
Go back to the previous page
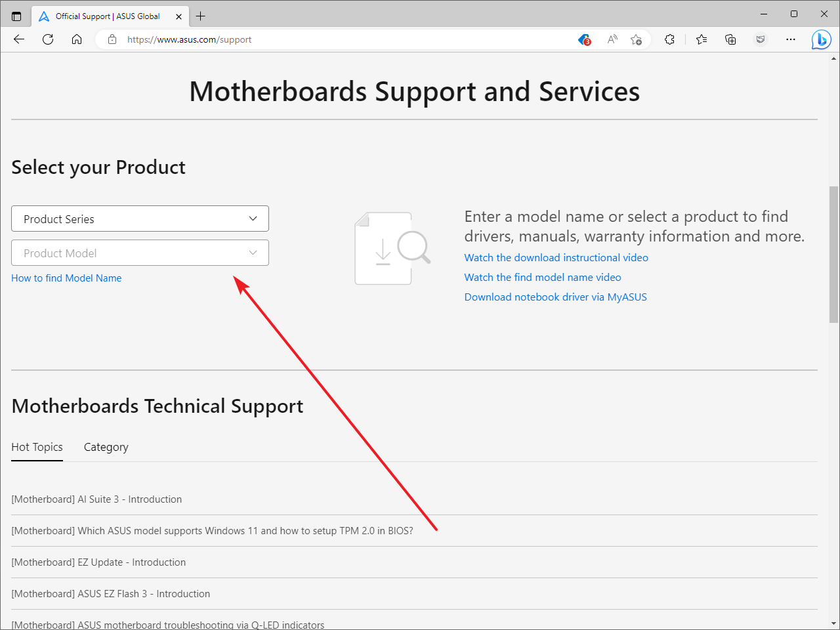pos(19,39)
